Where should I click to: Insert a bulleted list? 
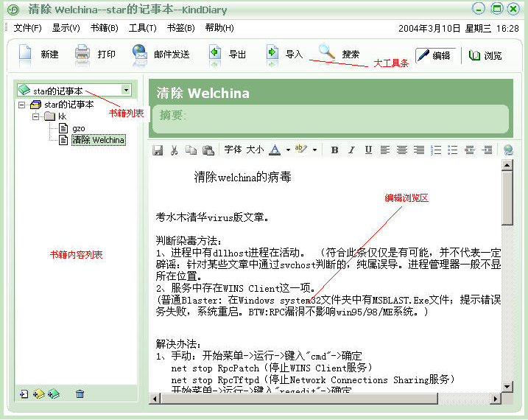point(453,150)
